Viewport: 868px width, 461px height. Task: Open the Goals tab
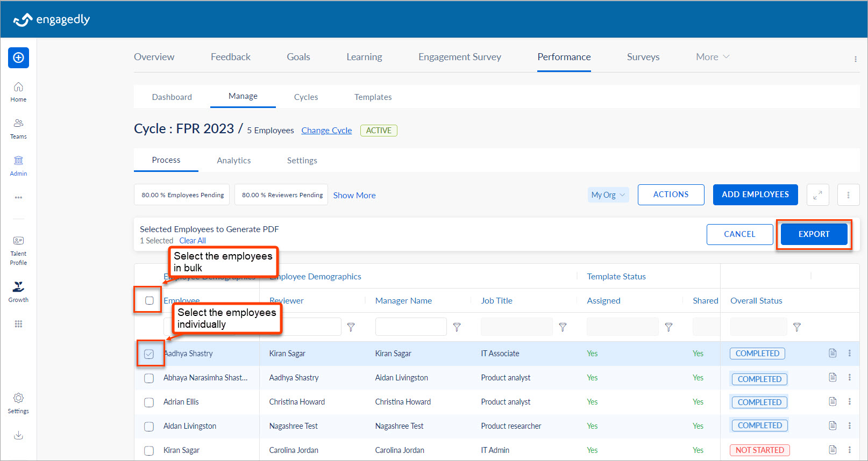(298, 57)
